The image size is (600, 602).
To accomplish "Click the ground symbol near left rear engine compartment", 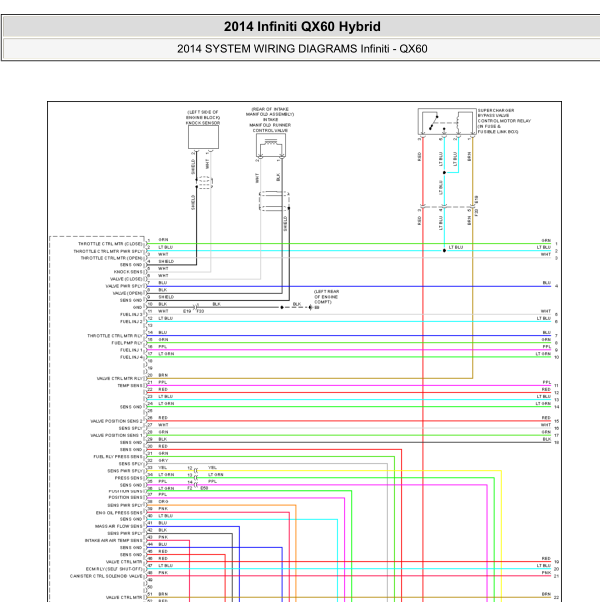I will (x=311, y=308).
